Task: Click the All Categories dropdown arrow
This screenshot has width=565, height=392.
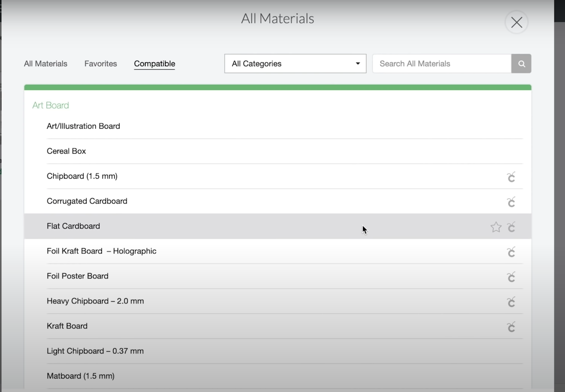Action: (358, 64)
